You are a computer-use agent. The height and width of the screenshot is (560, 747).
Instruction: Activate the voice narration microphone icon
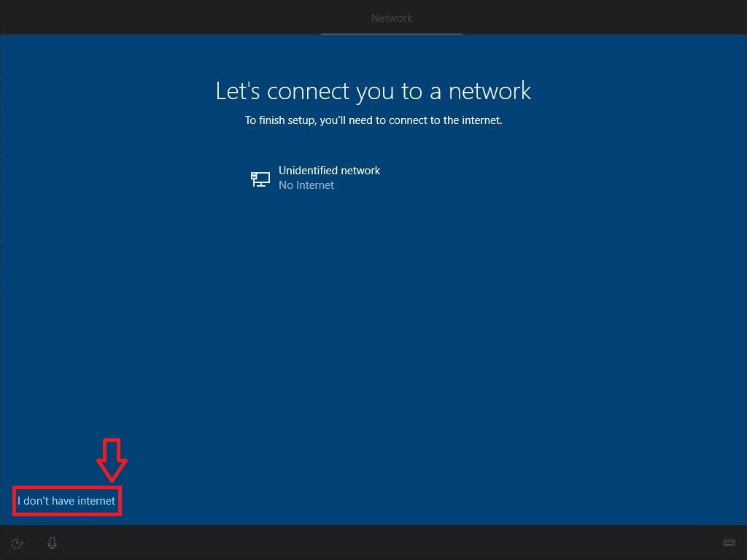(52, 542)
